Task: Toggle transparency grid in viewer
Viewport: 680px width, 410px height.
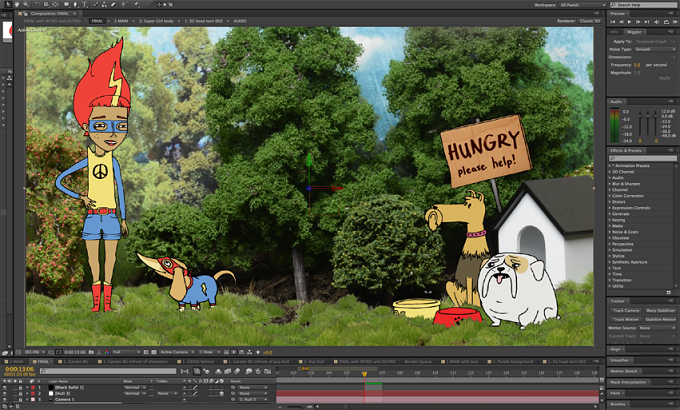Action: (x=154, y=352)
